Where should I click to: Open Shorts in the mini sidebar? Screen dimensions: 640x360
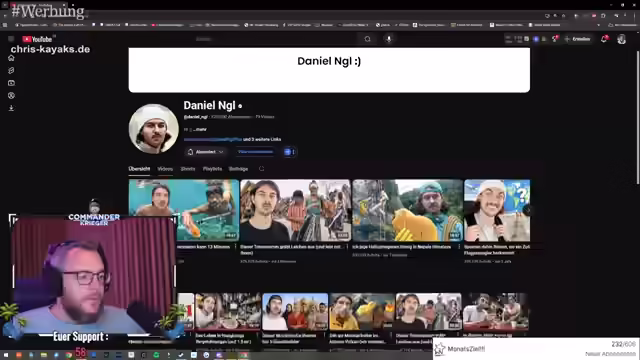(11, 70)
